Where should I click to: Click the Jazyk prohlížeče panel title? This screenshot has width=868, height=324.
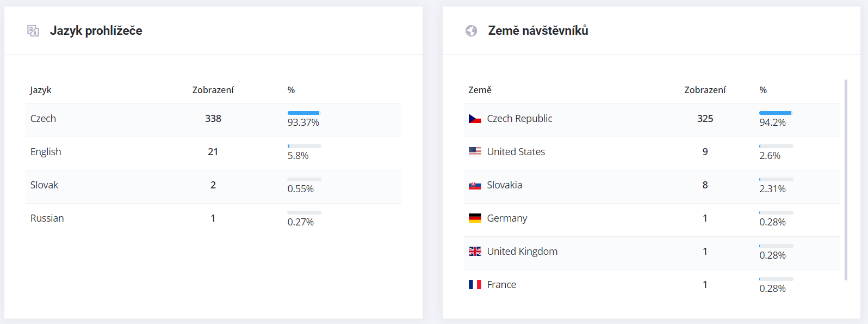pos(96,31)
